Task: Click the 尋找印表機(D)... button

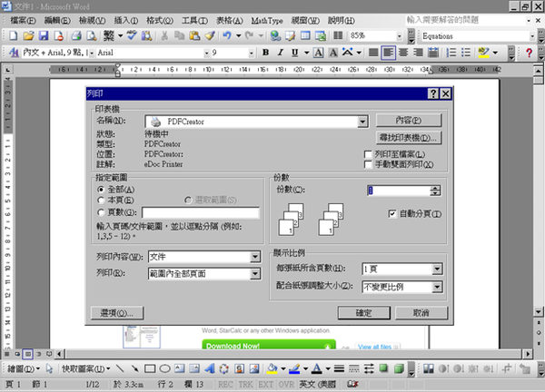Action: pos(409,138)
